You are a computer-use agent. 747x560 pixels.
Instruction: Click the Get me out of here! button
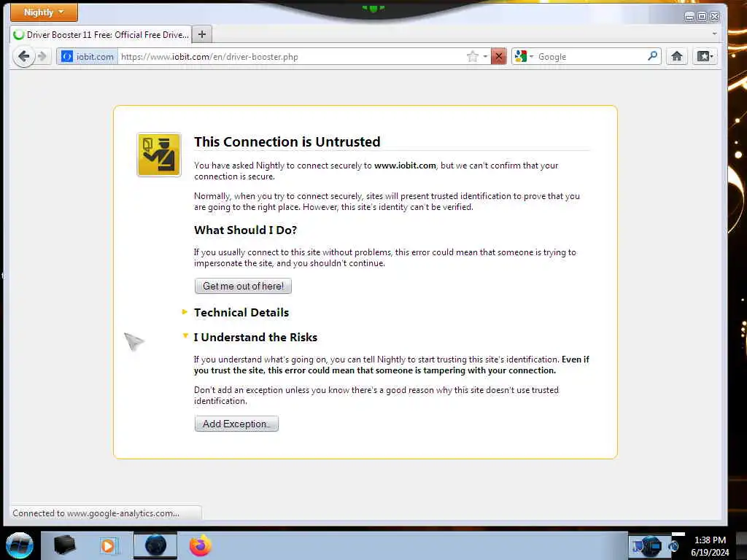(x=243, y=286)
